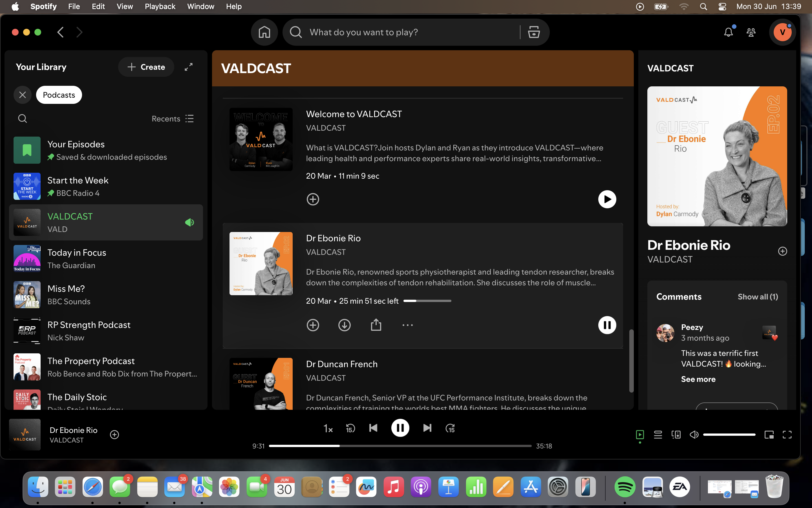
Task: Download the Dr Ebonie Rio episode
Action: [x=344, y=325]
